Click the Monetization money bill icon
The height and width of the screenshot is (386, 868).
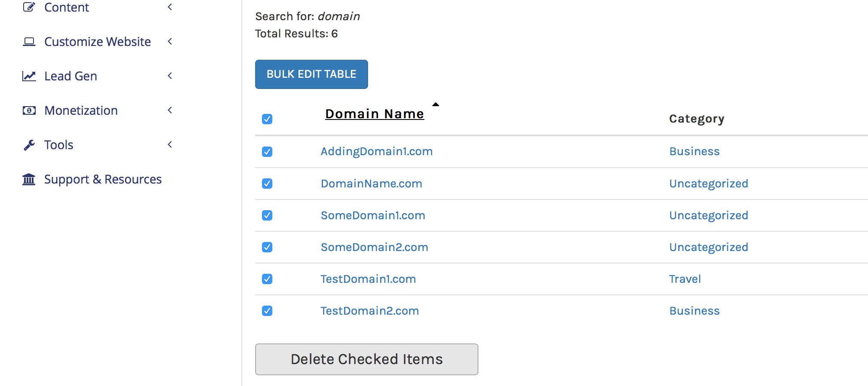(29, 110)
